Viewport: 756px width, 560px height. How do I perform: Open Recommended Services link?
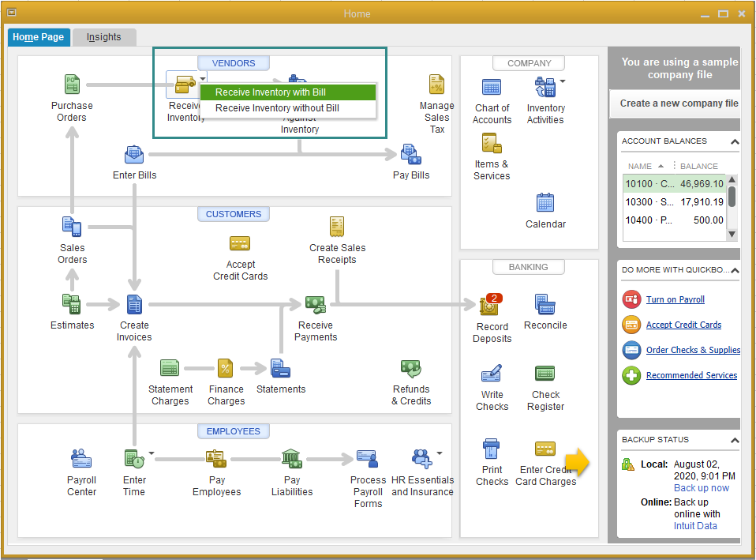point(691,375)
